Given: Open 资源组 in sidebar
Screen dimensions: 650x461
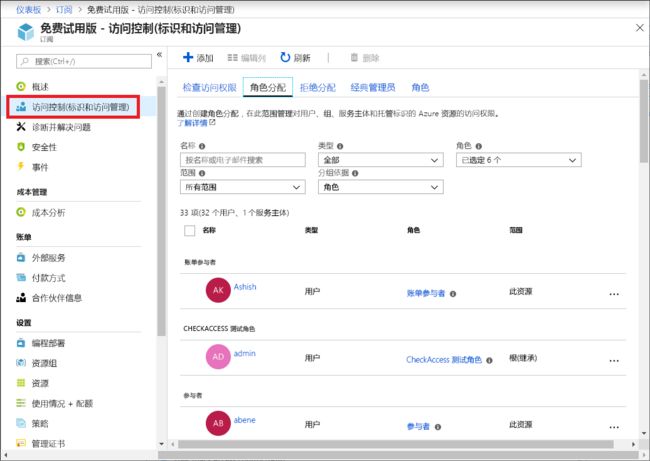Looking at the screenshot, I should pyautogui.click(x=37, y=363).
